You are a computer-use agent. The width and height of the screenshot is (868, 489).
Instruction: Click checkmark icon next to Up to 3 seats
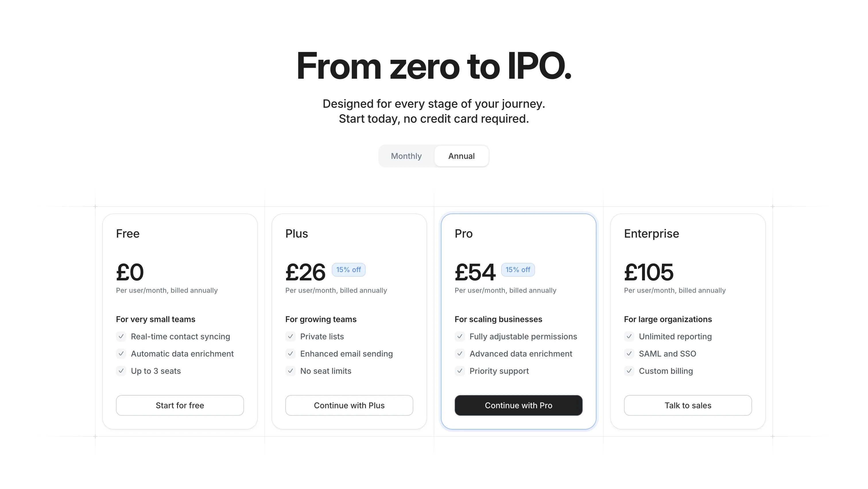tap(121, 371)
